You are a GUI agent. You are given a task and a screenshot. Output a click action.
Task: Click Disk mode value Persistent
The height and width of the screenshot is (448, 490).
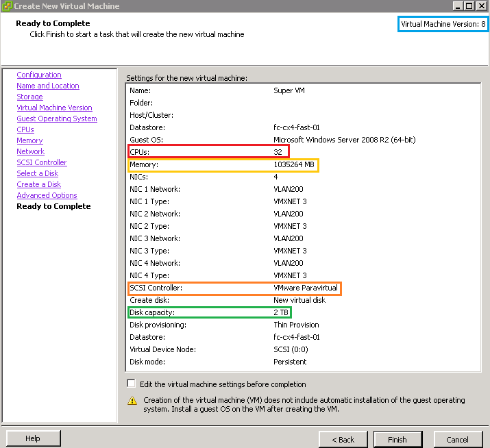point(290,362)
